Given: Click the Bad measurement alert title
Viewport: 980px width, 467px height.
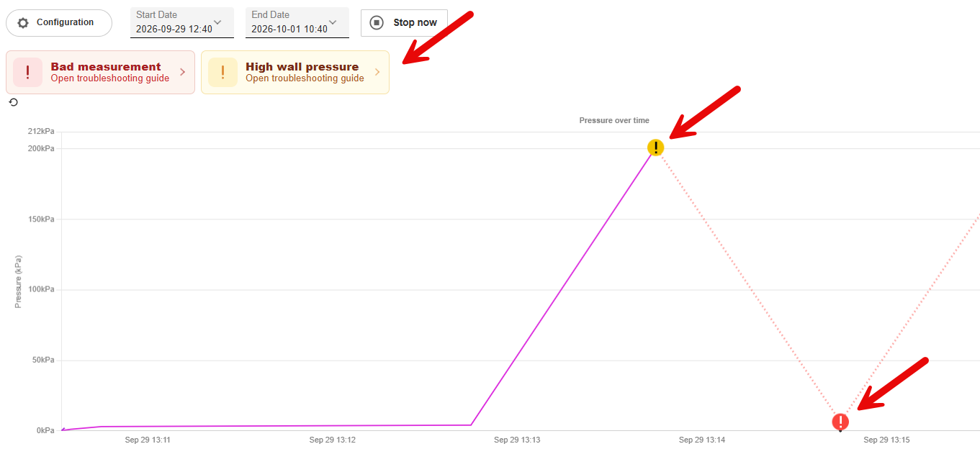Looking at the screenshot, I should [x=106, y=67].
